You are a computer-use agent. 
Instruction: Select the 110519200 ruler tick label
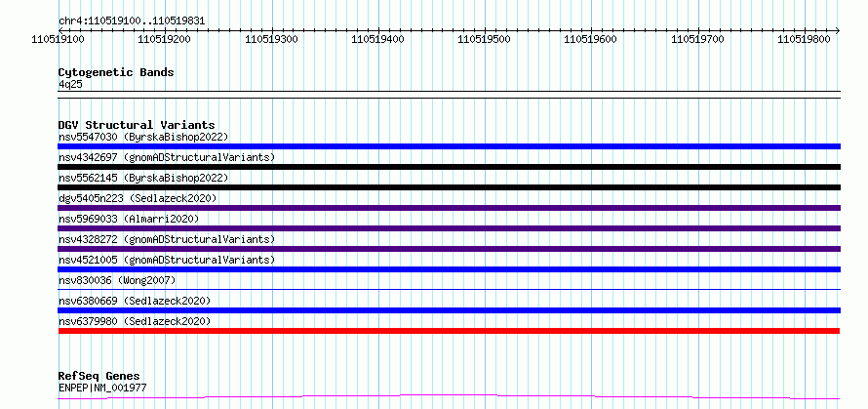165,39
